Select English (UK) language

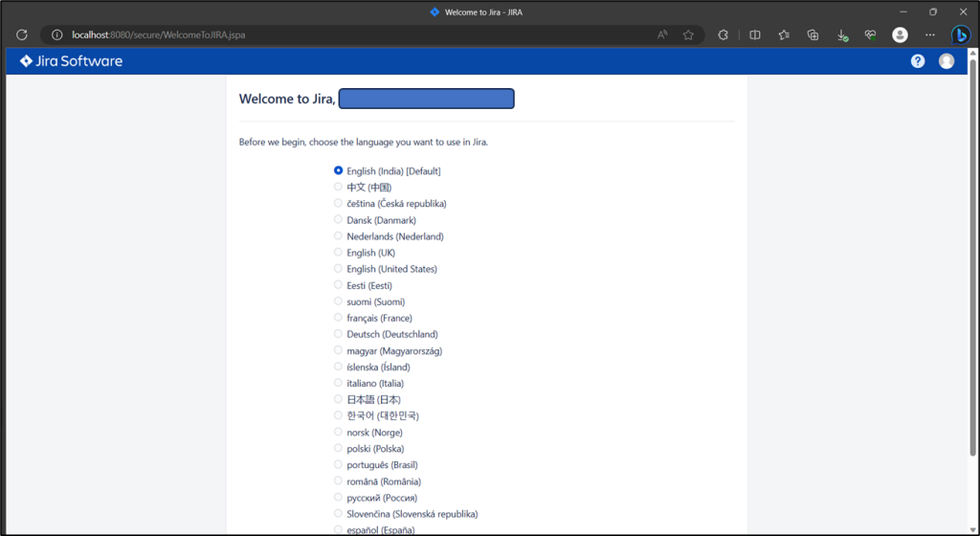click(x=338, y=252)
